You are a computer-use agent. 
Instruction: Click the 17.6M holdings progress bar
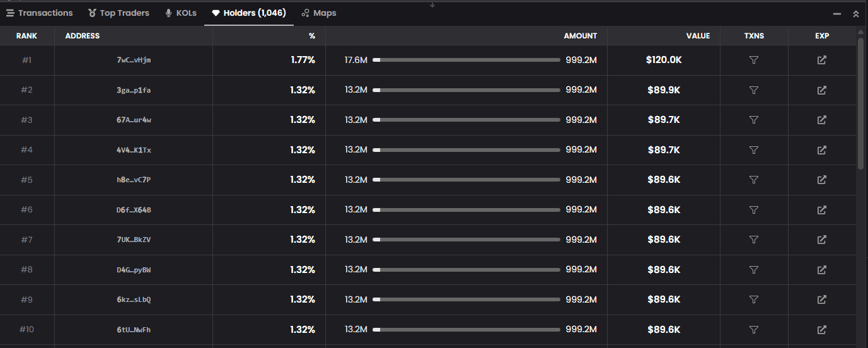pos(466,60)
